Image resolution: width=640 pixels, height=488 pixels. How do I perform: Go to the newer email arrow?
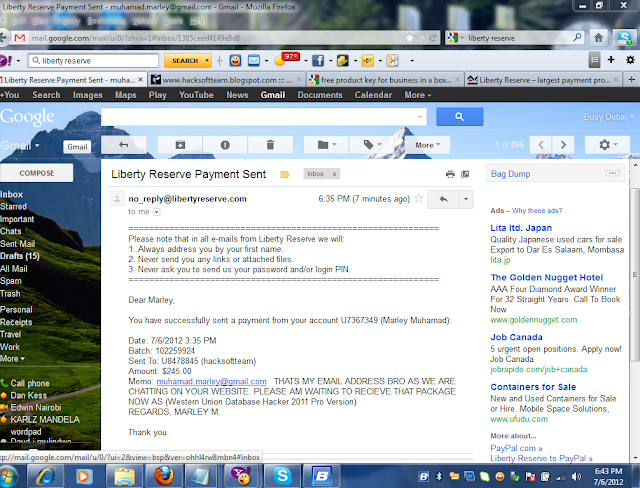pos(541,145)
